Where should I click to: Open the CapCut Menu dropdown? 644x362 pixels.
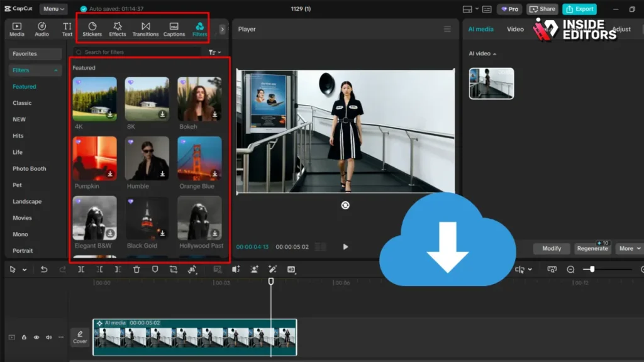coord(53,9)
